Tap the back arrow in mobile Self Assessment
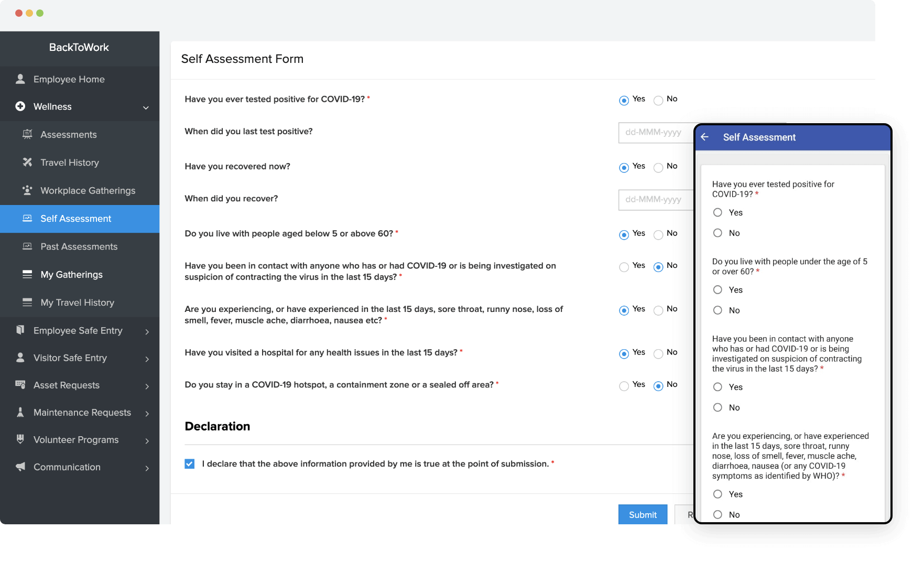 [x=705, y=137]
